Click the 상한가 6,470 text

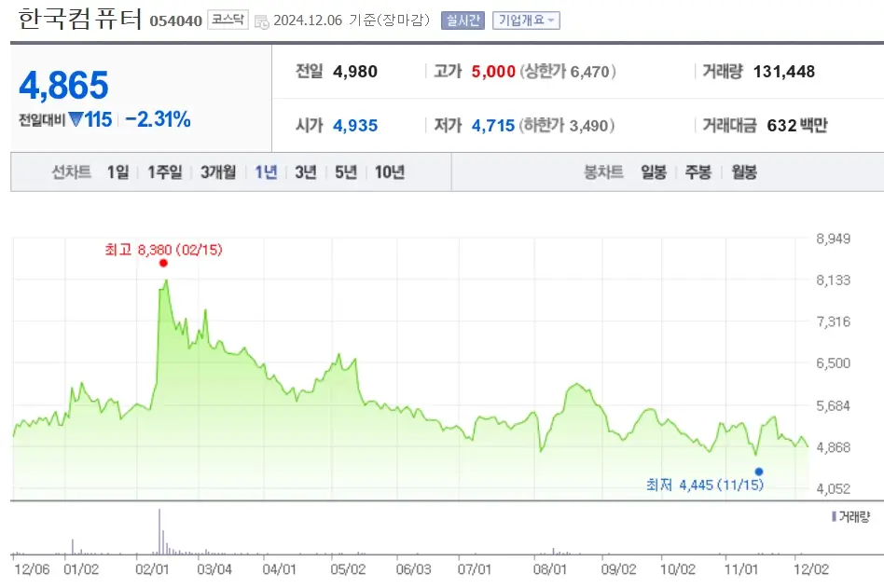click(x=568, y=72)
